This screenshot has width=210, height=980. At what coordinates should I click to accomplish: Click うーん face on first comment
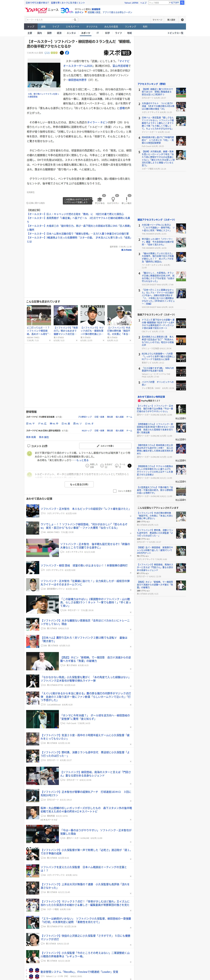[117, 466]
